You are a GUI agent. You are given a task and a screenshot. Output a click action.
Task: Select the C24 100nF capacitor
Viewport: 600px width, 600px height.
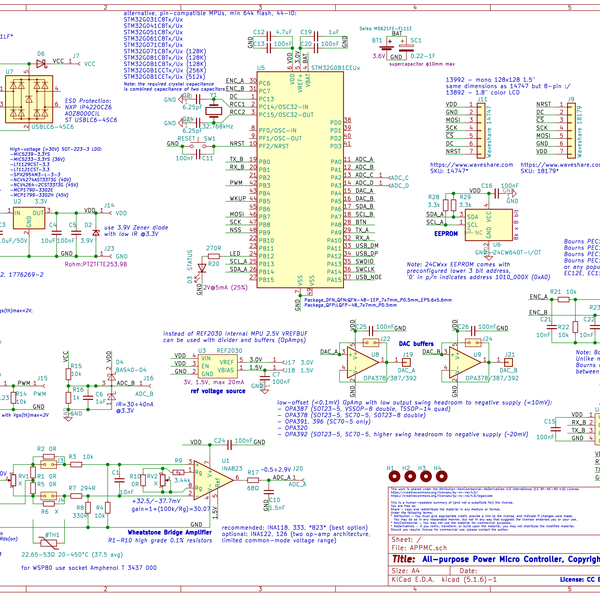[x=229, y=445]
